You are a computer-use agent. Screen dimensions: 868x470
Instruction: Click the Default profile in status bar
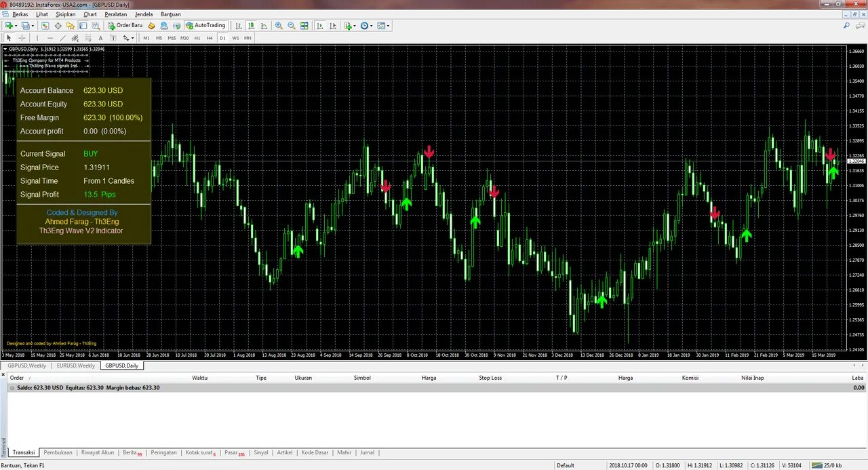point(566,465)
